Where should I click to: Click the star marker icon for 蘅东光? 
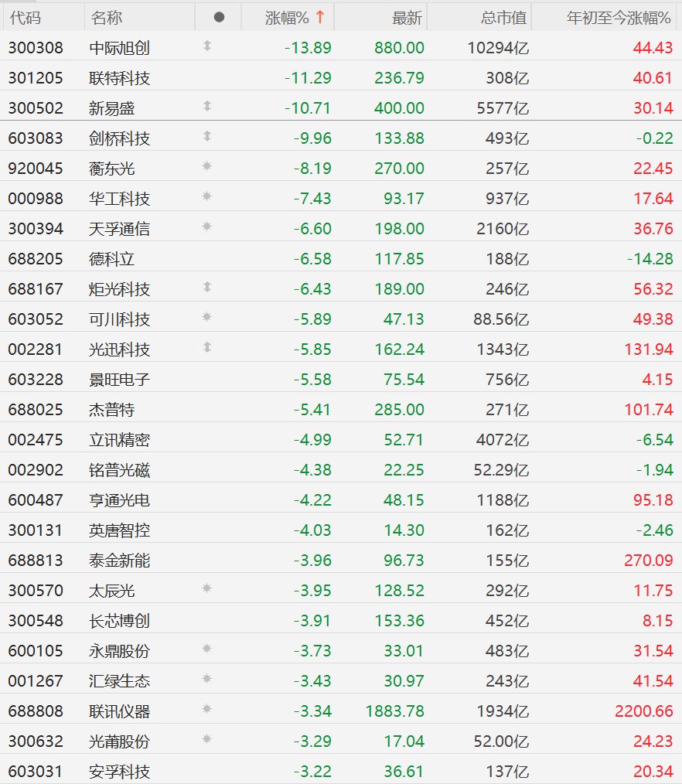coord(207,166)
